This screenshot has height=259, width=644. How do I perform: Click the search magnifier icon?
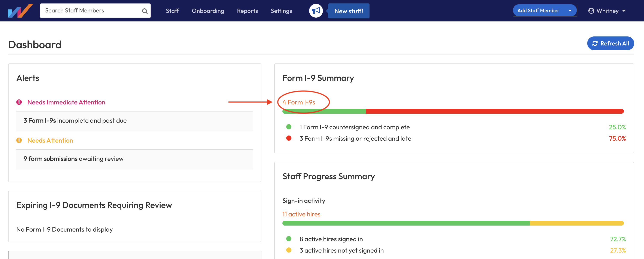pos(145,11)
